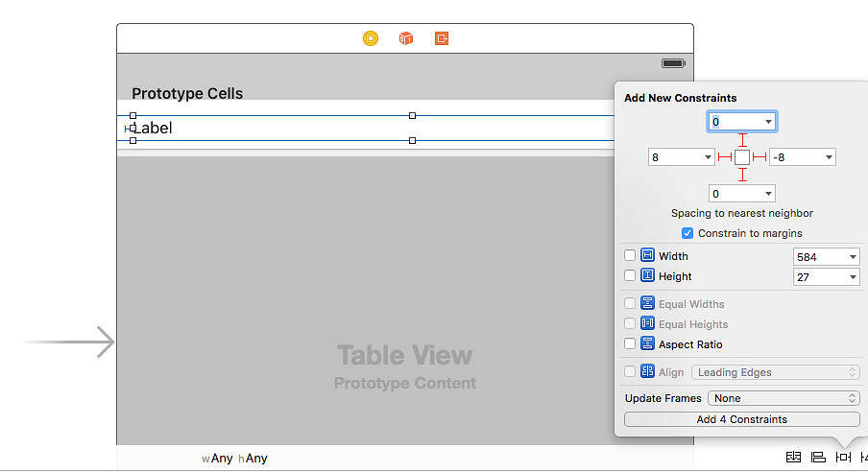Select the yellow View Controller icon

pyautogui.click(x=371, y=38)
